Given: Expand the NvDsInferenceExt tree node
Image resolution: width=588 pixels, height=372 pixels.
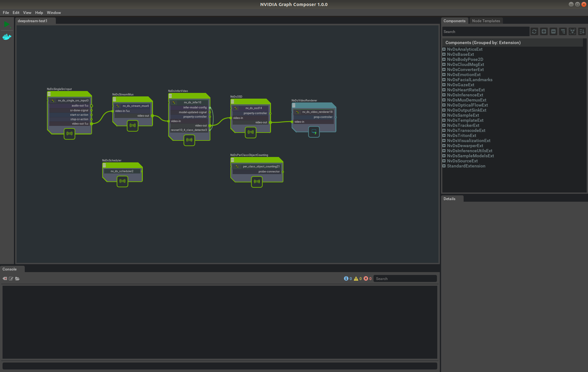Looking at the screenshot, I should [444, 95].
